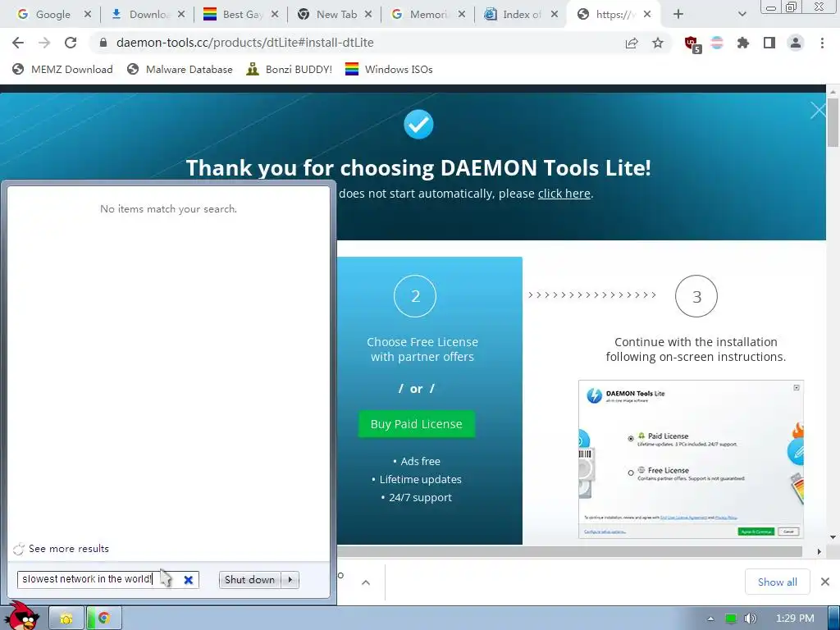This screenshot has width=840, height=630.
Task: Click the address bar URL
Action: point(244,43)
